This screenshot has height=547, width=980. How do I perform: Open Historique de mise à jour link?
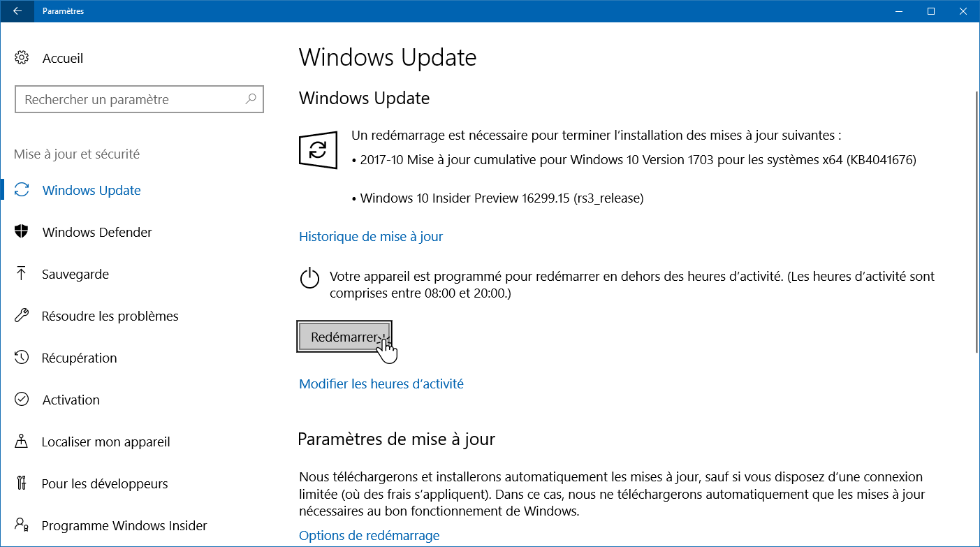371,236
